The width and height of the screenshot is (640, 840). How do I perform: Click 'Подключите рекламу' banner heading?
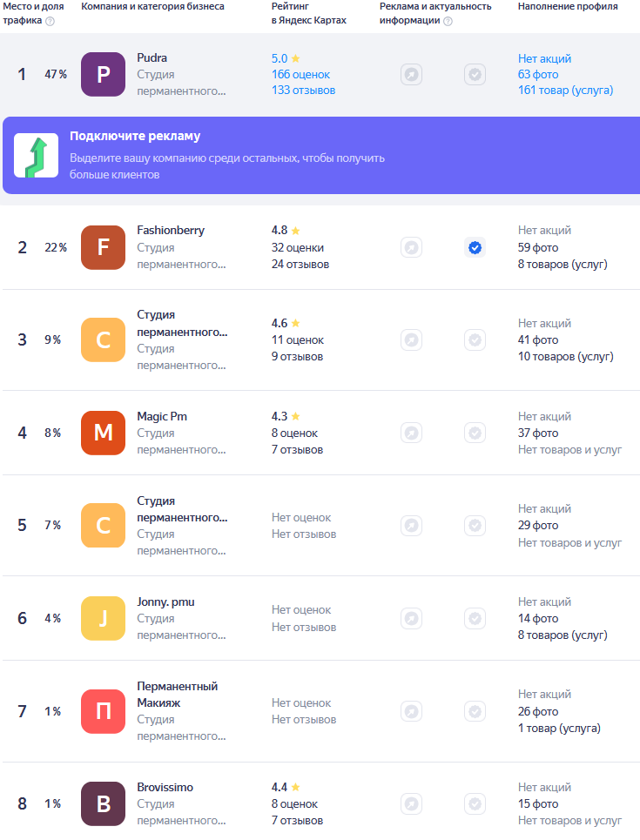(x=135, y=136)
